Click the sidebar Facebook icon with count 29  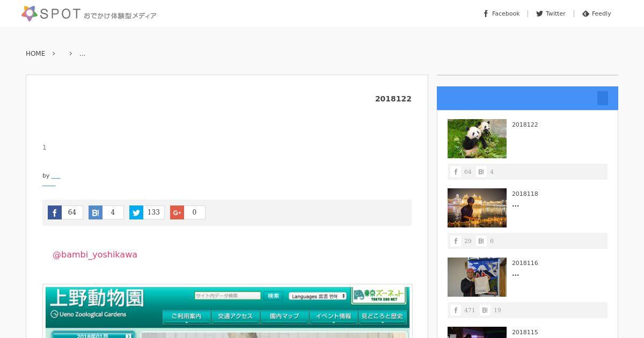456,241
